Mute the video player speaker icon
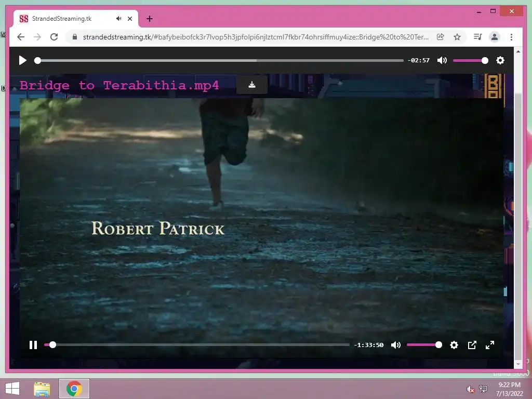The image size is (532, 399). (395, 345)
